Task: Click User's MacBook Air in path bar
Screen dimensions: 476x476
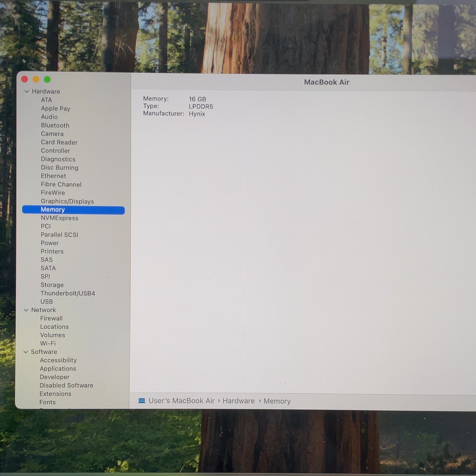Action: click(x=182, y=401)
